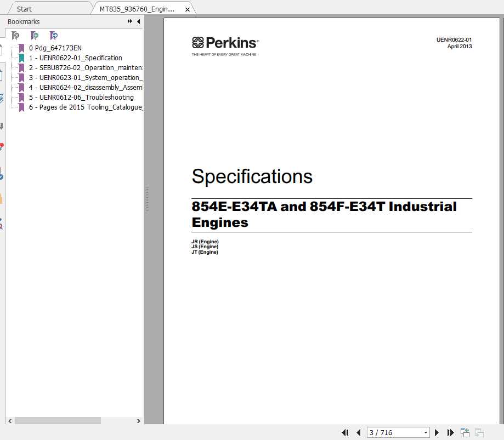The width and height of the screenshot is (504, 440).
Task: Open the bookmark options icon with arrow
Action: (53, 35)
